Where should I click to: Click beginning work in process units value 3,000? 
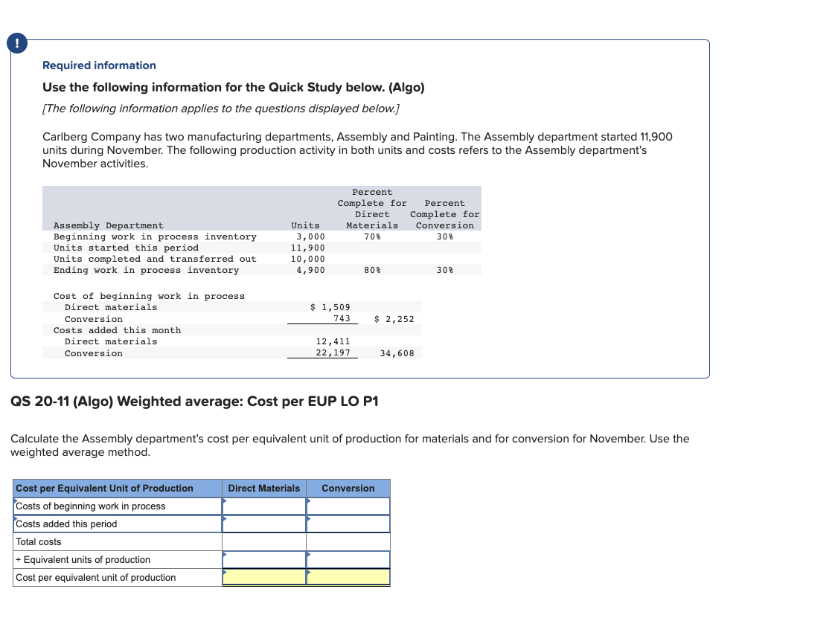[310, 236]
